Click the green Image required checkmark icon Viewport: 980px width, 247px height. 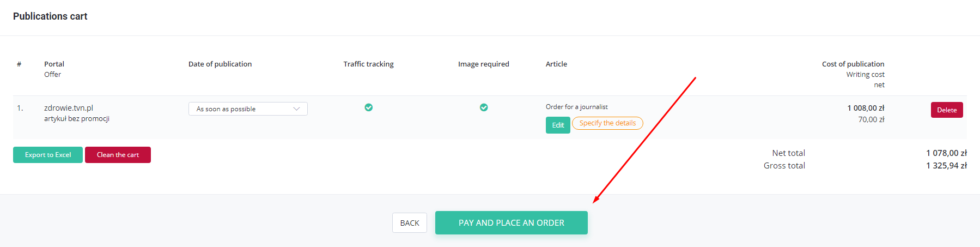[x=484, y=107]
